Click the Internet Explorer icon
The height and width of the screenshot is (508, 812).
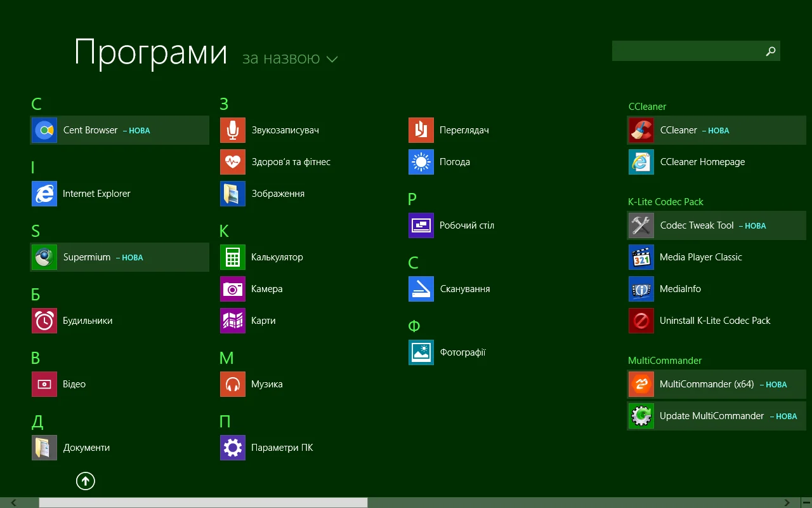[x=44, y=194]
